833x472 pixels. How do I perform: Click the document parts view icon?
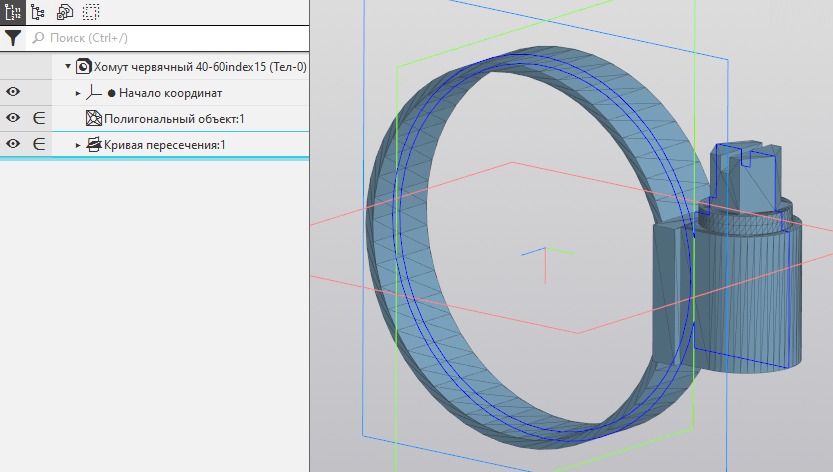tap(65, 12)
